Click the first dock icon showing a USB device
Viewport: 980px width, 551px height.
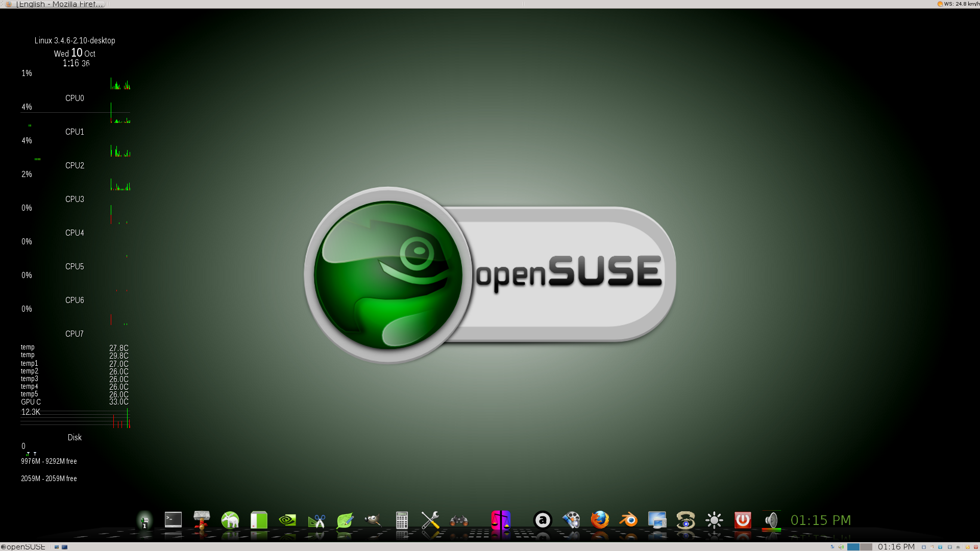[144, 520]
